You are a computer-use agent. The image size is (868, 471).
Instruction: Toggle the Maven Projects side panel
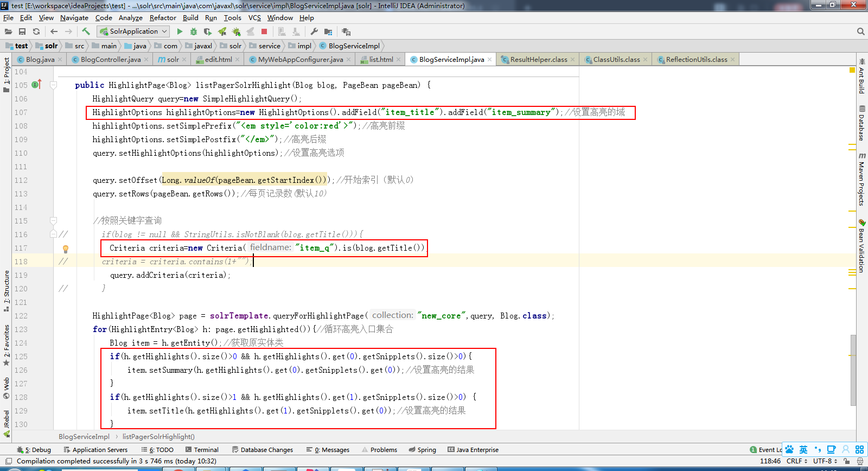(861, 179)
